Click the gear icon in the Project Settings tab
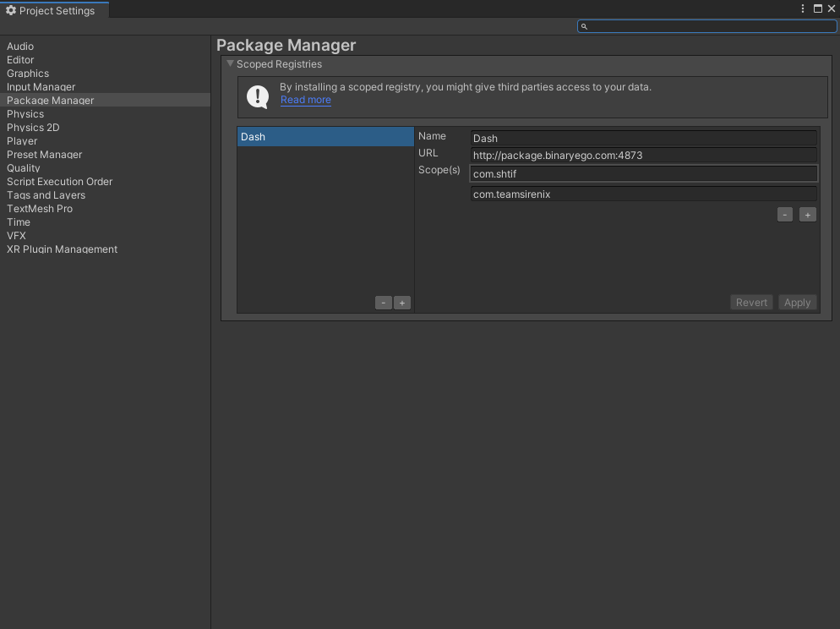840x629 pixels. [11, 10]
